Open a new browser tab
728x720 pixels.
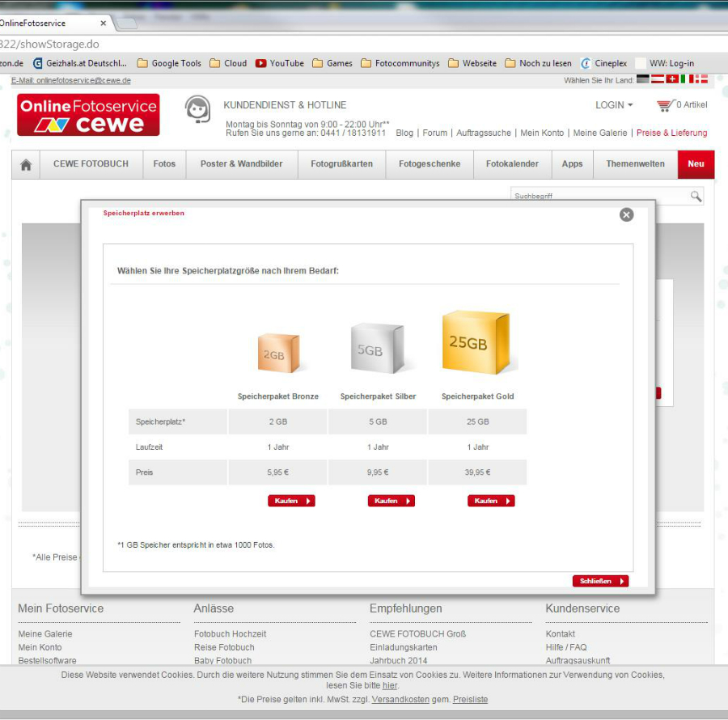(126, 23)
